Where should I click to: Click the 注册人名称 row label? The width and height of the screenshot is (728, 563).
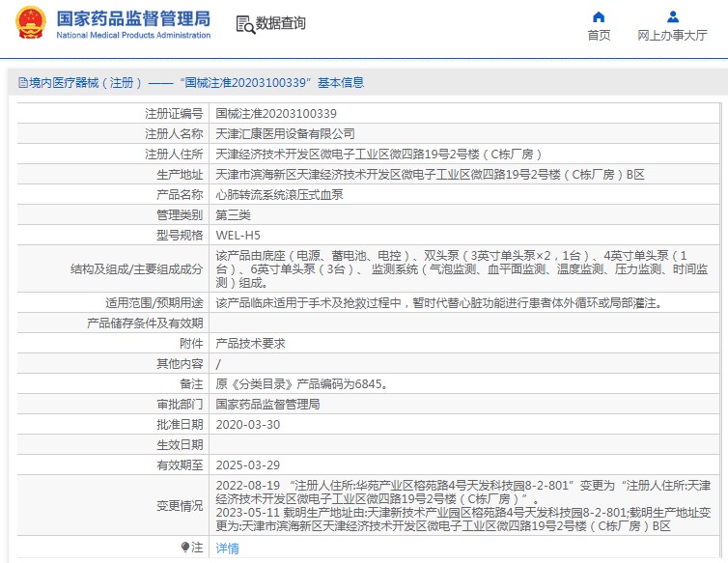pyautogui.click(x=174, y=134)
